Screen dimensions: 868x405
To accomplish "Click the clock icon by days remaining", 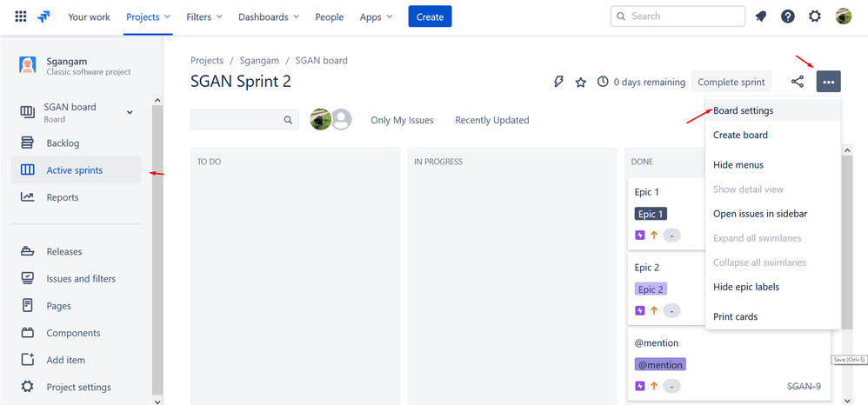I will click(603, 82).
